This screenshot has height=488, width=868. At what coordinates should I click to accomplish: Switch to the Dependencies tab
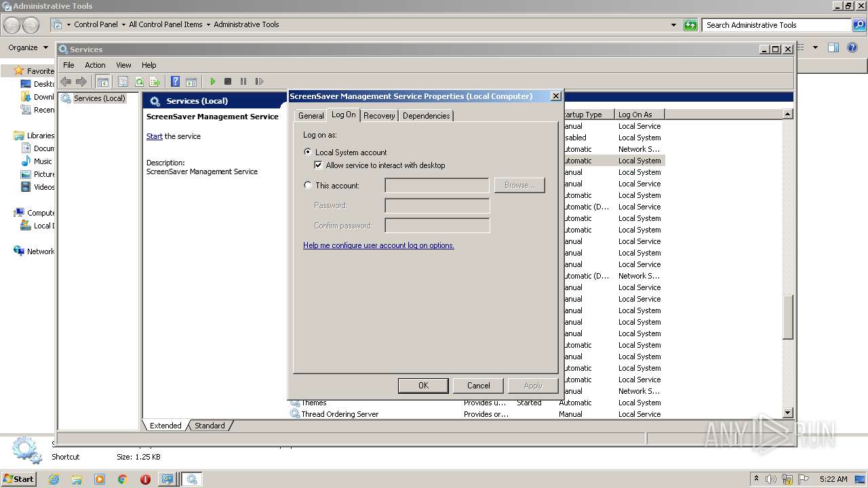(x=426, y=116)
